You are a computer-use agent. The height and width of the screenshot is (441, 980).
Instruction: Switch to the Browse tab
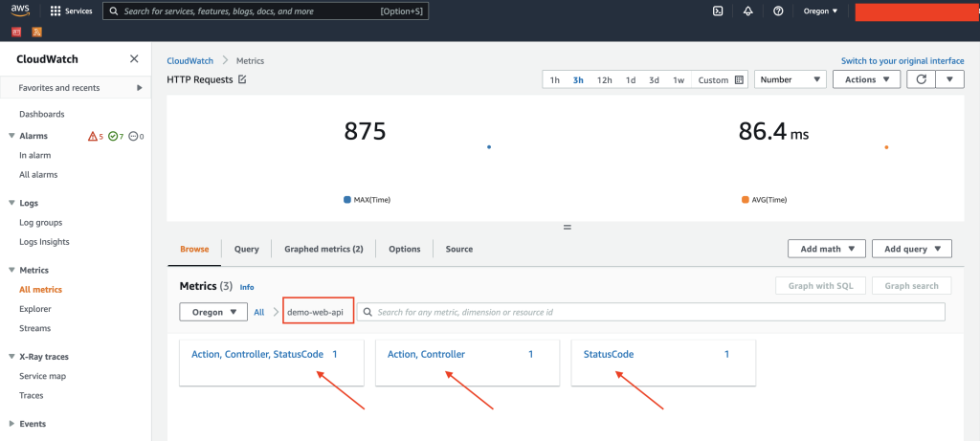[194, 249]
